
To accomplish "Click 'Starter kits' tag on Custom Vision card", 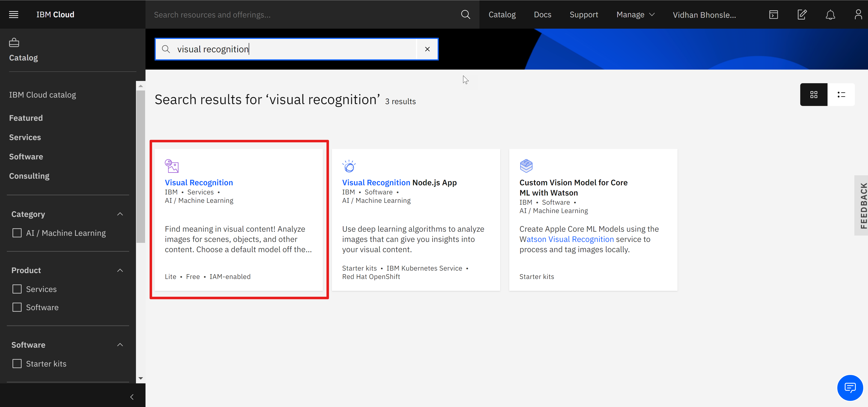I will [x=537, y=277].
